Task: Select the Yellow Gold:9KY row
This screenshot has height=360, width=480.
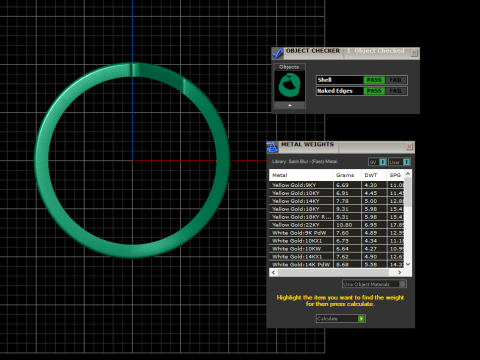Action: tap(337, 185)
